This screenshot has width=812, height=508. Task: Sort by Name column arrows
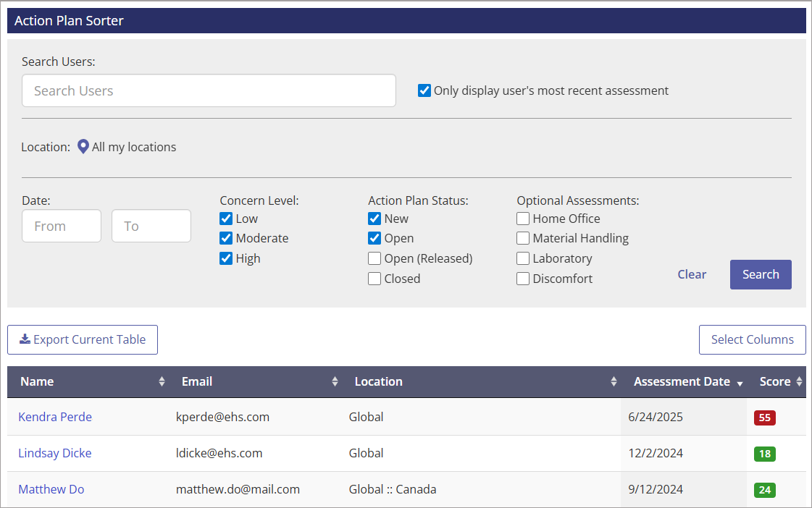(x=162, y=382)
